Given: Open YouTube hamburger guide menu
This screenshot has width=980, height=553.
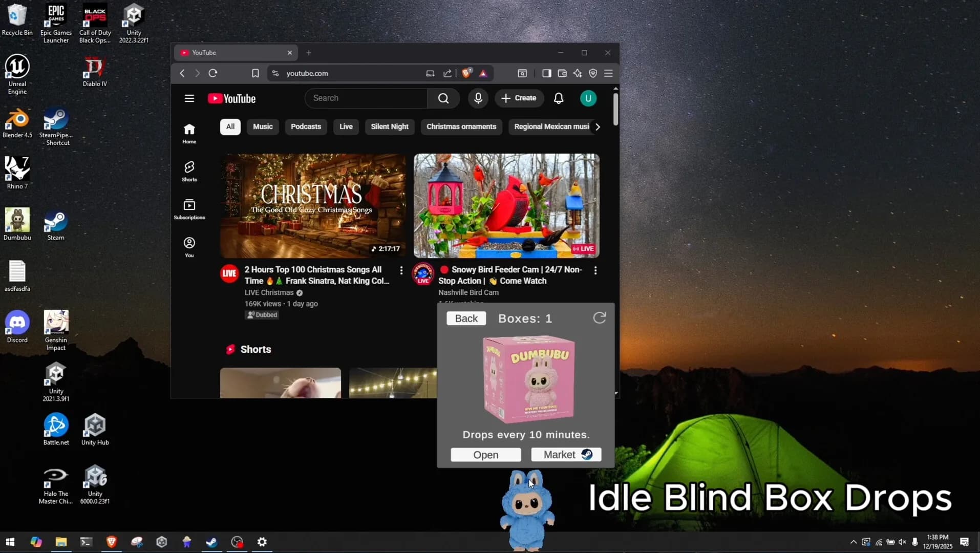Looking at the screenshot, I should point(189,98).
